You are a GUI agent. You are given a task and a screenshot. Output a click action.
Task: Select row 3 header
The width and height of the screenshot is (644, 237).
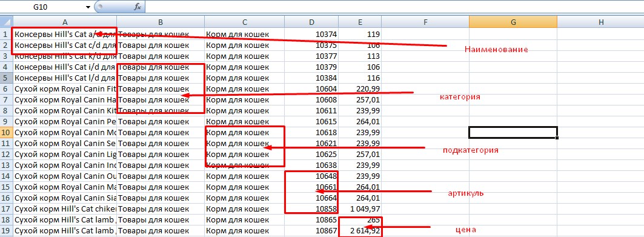click(x=7, y=56)
